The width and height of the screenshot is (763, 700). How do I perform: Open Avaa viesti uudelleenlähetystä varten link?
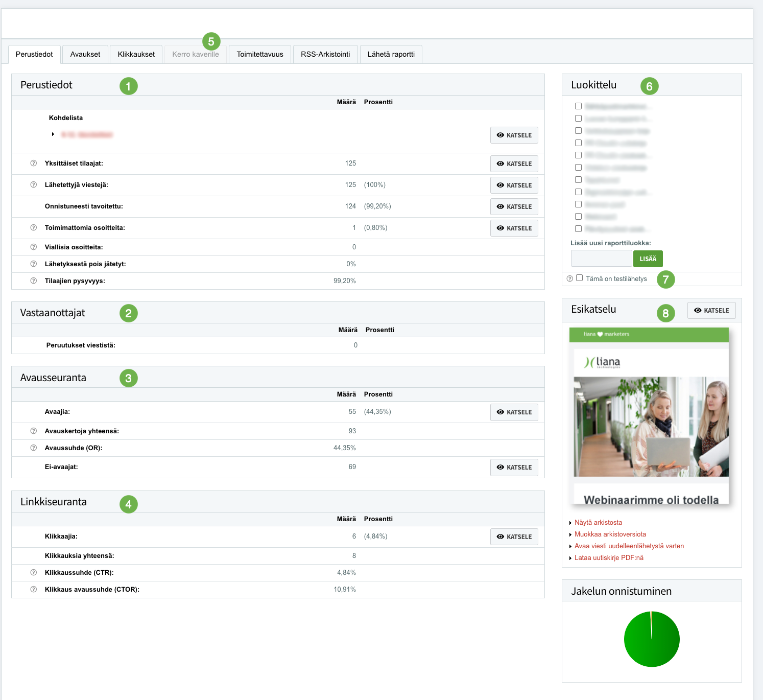click(x=629, y=546)
